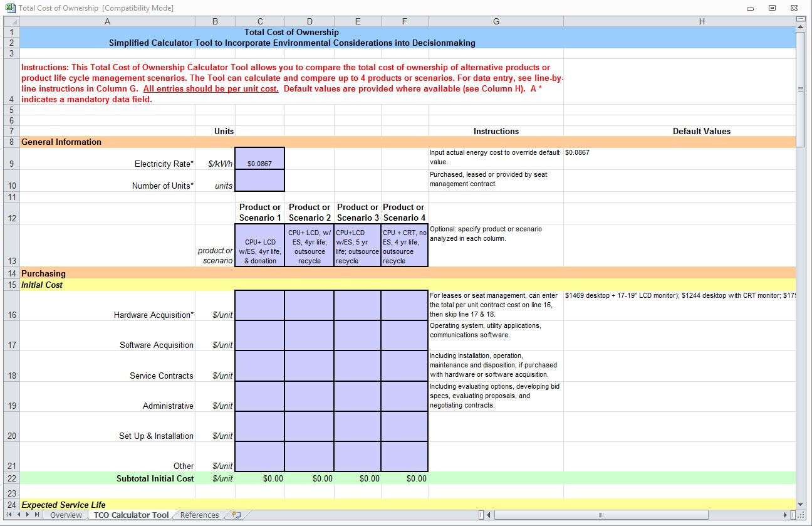Select the Number of Units entry cell
The width and height of the screenshot is (812, 526).
pos(259,182)
